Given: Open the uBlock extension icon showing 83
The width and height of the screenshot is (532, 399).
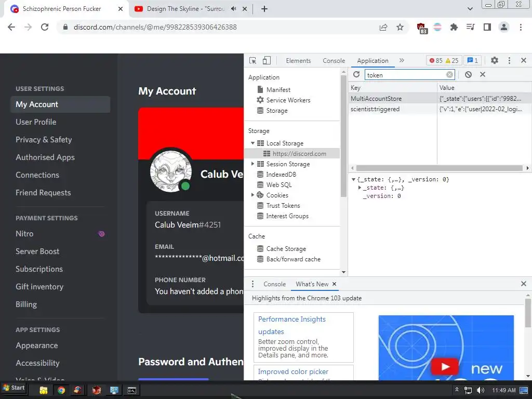Looking at the screenshot, I should pos(421,28).
